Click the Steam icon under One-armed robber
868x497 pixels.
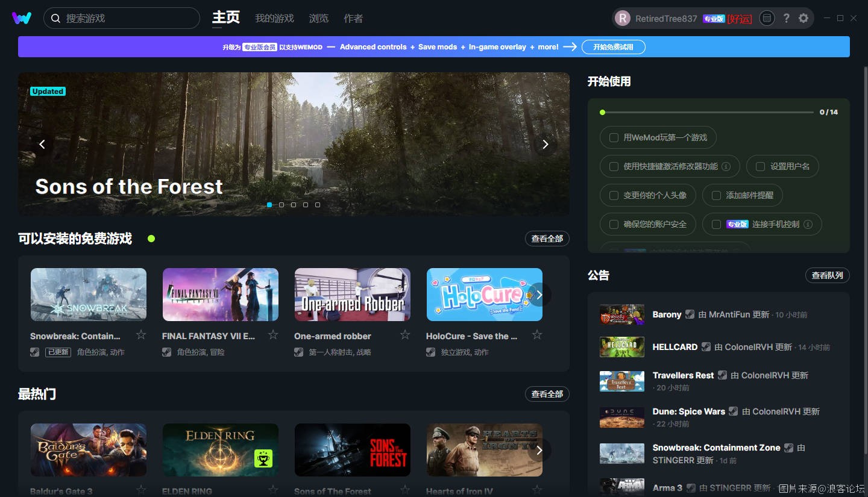[299, 352]
